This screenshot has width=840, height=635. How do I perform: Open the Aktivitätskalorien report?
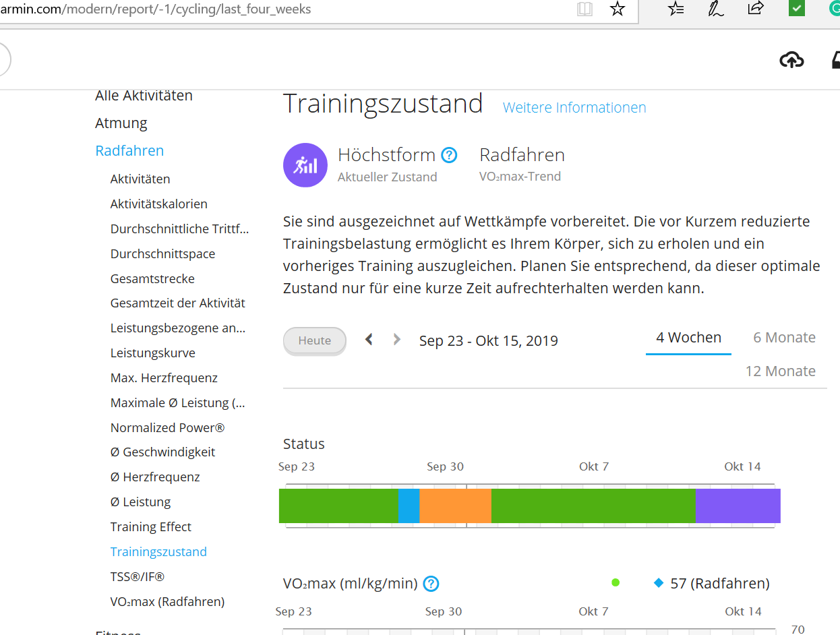click(x=159, y=204)
